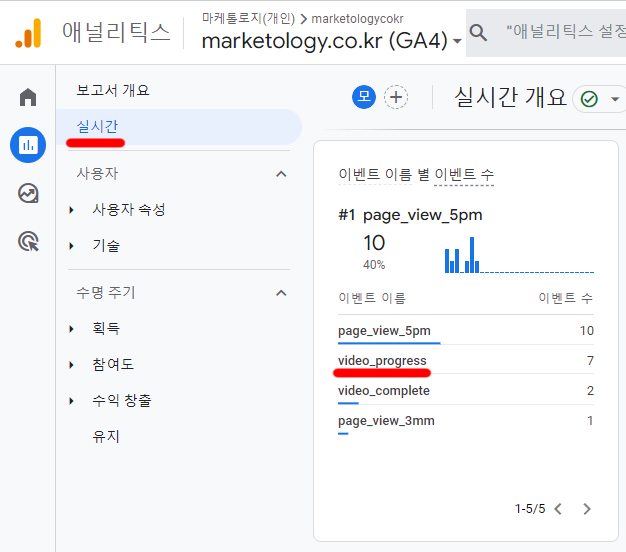The image size is (626, 552).
Task: Click marketologycokr breadcrumb link
Action: (357, 19)
